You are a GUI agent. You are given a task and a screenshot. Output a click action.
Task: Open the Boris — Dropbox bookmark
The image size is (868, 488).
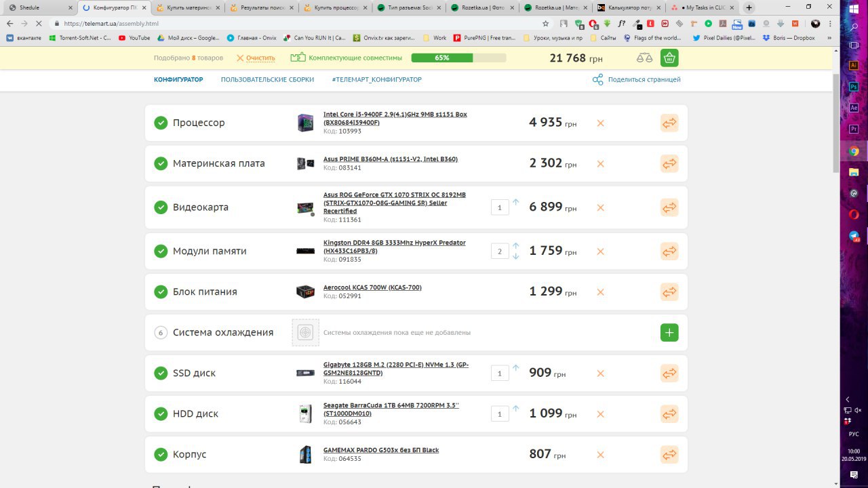point(789,38)
